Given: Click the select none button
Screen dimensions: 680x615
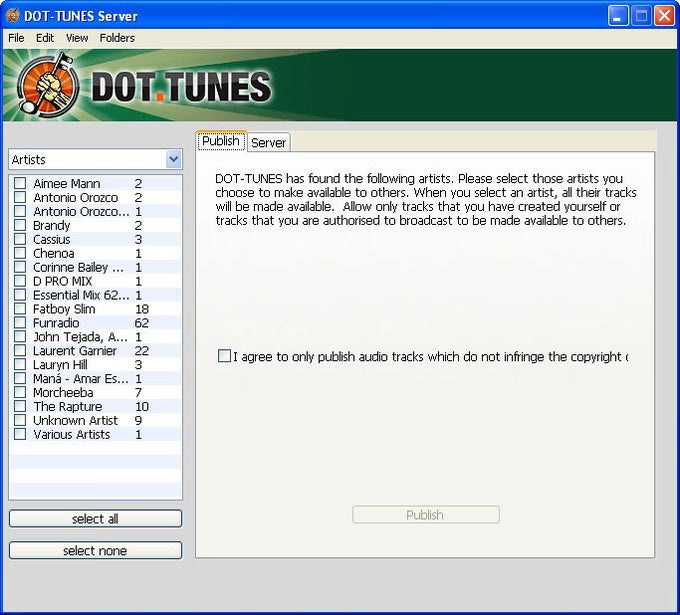Looking at the screenshot, I should 95,550.
